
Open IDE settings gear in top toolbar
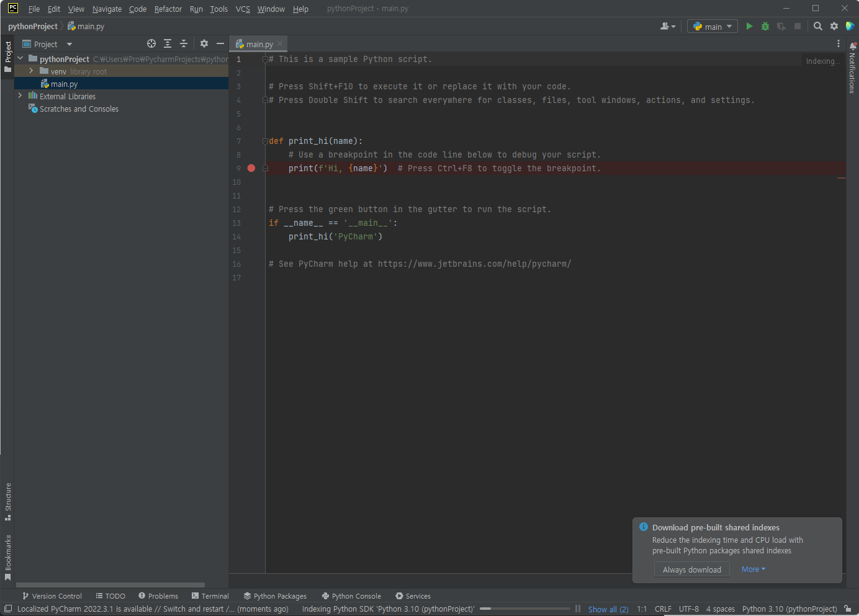click(x=834, y=26)
